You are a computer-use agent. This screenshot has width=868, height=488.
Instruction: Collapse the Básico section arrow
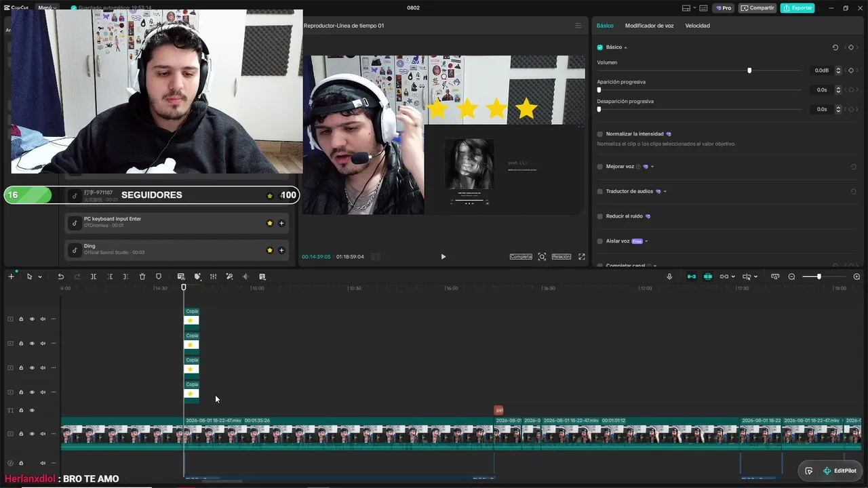[625, 47]
